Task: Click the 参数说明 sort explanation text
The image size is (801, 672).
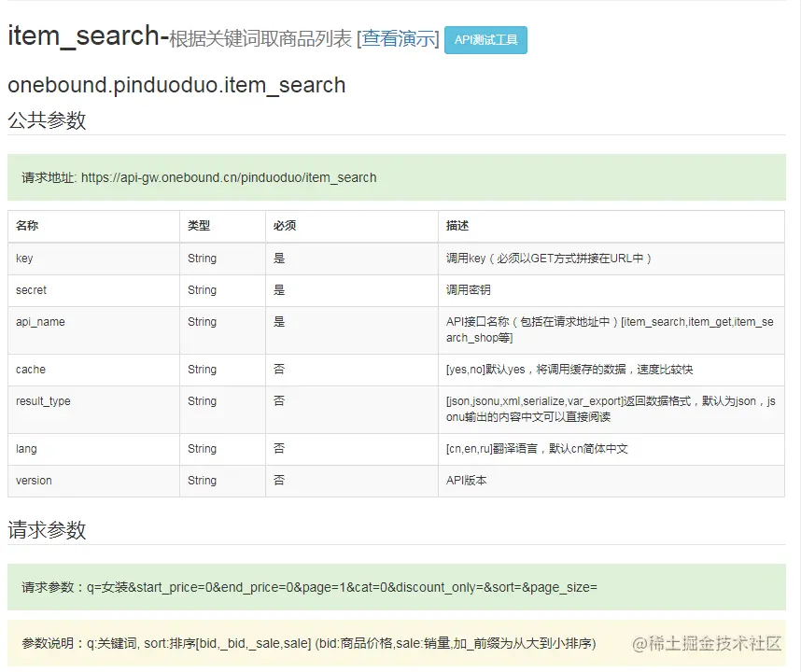Action: click(x=309, y=643)
